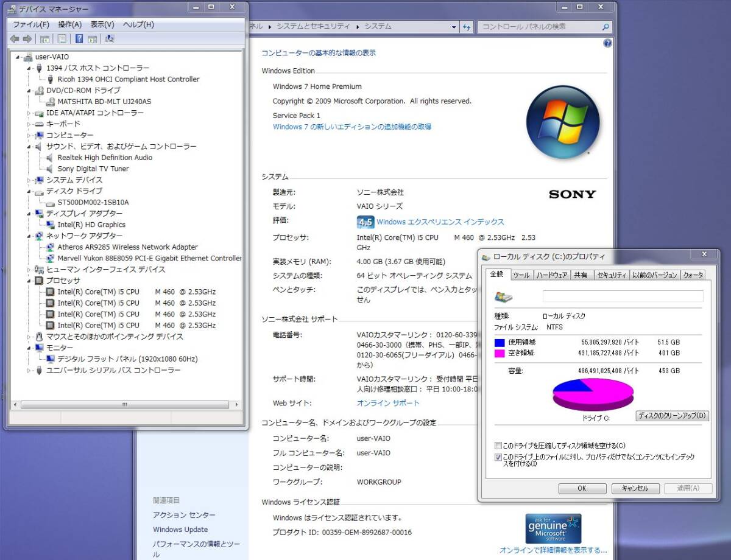Image resolution: width=731 pixels, height=560 pixels.
Task: Click the Atheros AR9285 network adapter icon
Action: [x=51, y=247]
